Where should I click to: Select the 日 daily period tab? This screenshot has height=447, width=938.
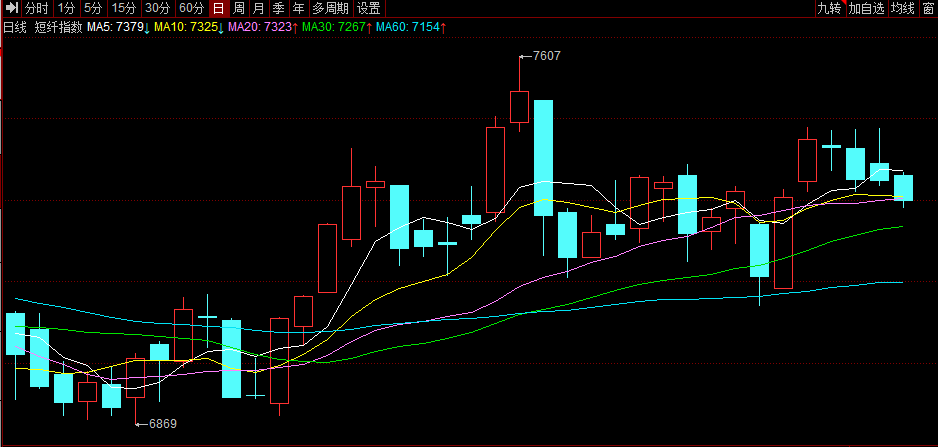(x=219, y=8)
